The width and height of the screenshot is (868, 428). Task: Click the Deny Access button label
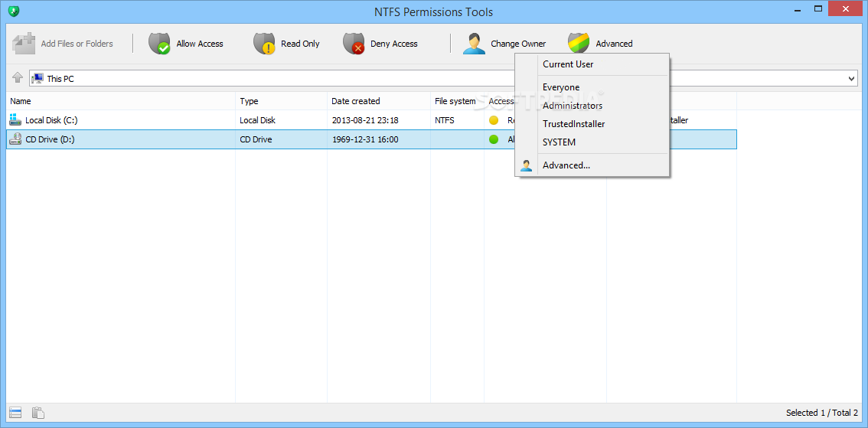click(x=394, y=44)
